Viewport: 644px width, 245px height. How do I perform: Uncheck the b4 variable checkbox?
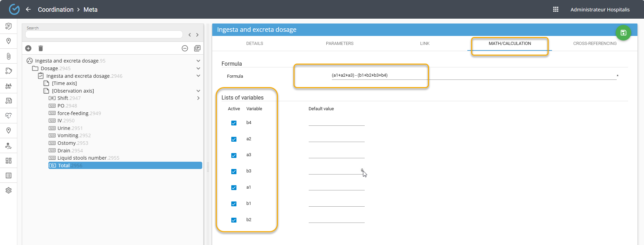pos(234,123)
